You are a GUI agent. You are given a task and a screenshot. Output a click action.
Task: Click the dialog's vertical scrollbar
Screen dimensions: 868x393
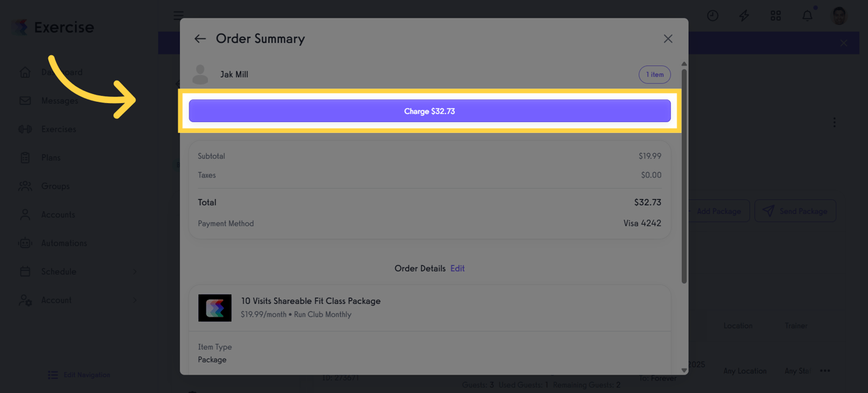(x=684, y=176)
